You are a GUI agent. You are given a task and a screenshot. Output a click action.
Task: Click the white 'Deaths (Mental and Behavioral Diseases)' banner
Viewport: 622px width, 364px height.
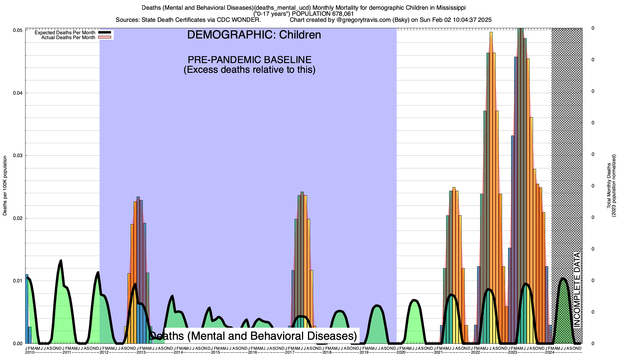tap(262, 335)
